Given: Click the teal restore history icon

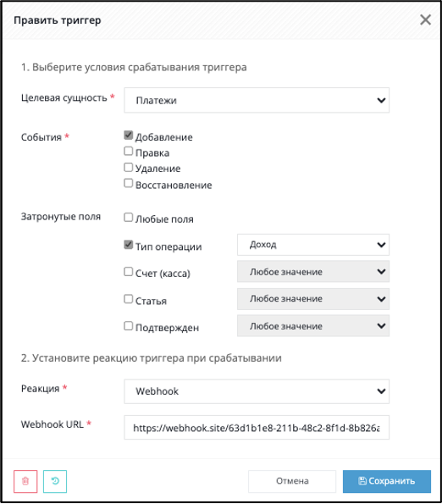Looking at the screenshot, I should 55,481.
